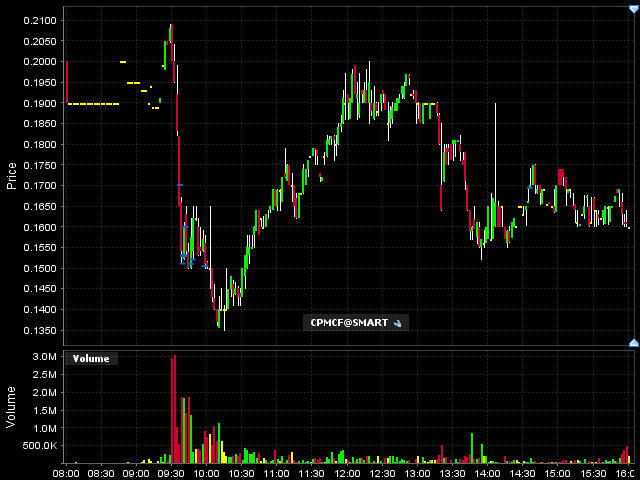Screen dimensions: 640x480
Task: Collapse the volume panel with the blue up-arrow
Action: coord(633,343)
